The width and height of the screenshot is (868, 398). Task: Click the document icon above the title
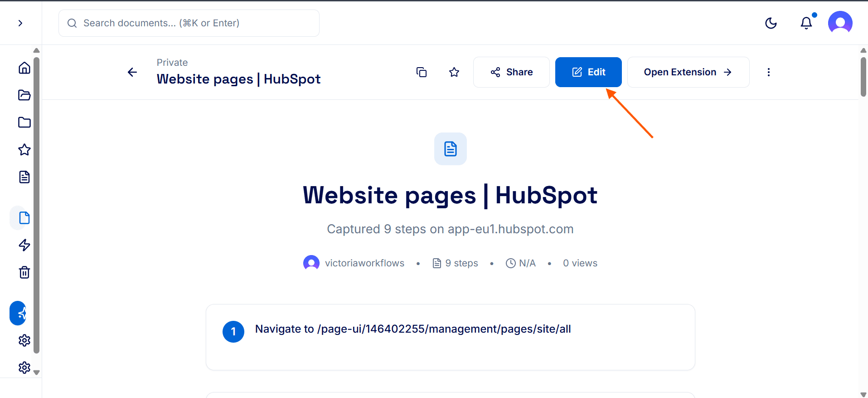451,149
